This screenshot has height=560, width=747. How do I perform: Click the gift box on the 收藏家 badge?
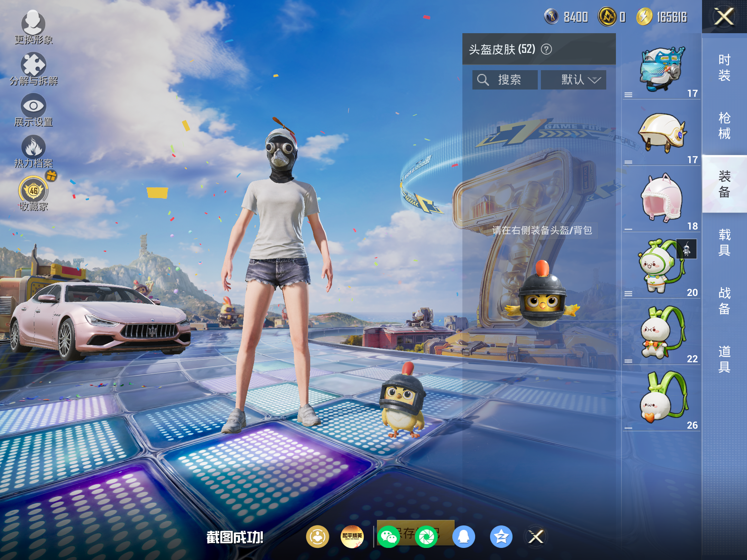[51, 176]
